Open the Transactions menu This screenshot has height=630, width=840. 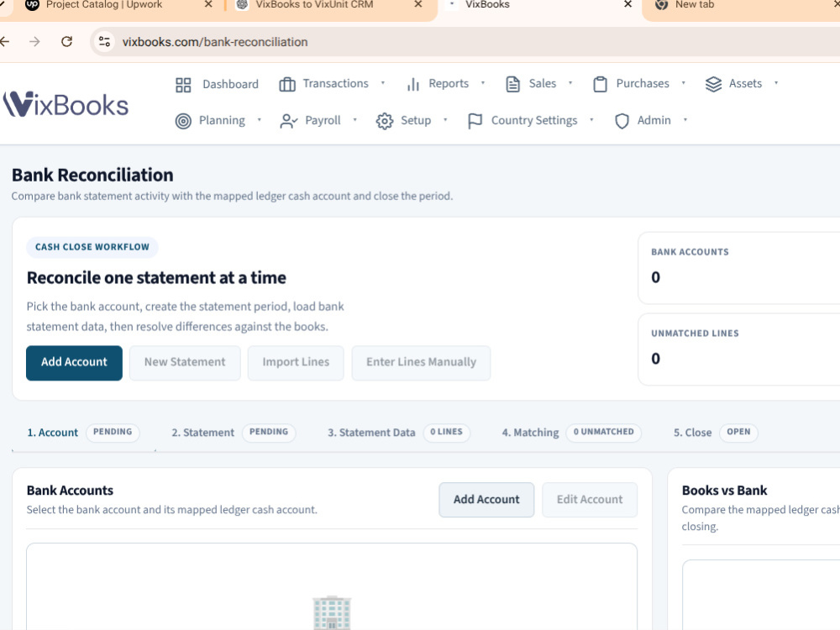(x=335, y=83)
